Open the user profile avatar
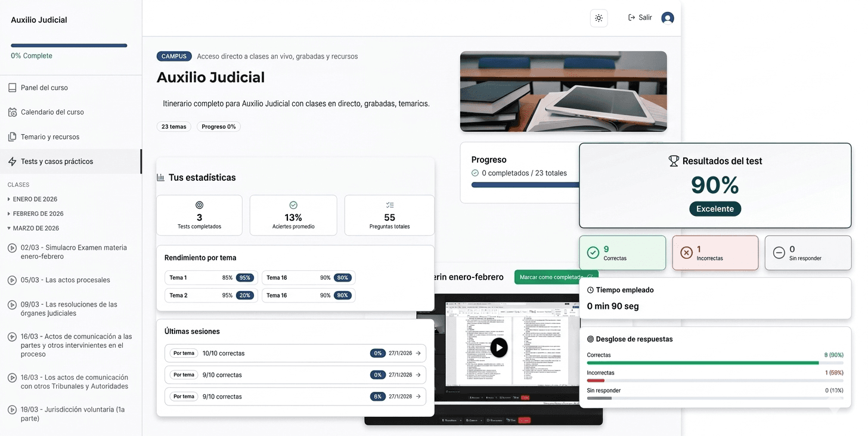 coord(667,18)
